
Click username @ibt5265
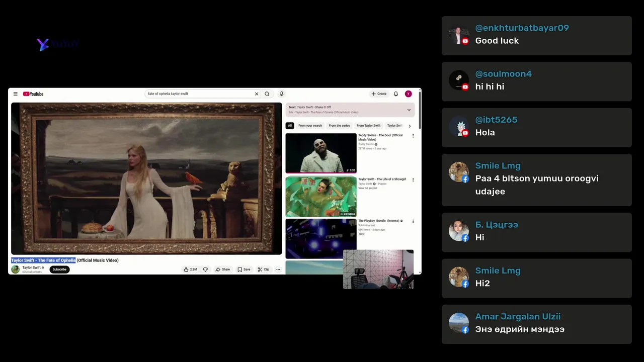pos(497,120)
